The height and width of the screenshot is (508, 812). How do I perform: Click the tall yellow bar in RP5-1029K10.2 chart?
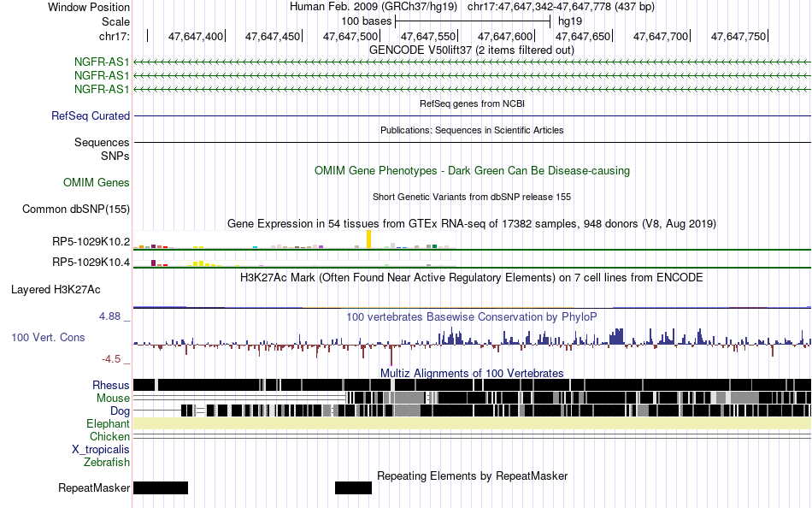coord(368,239)
